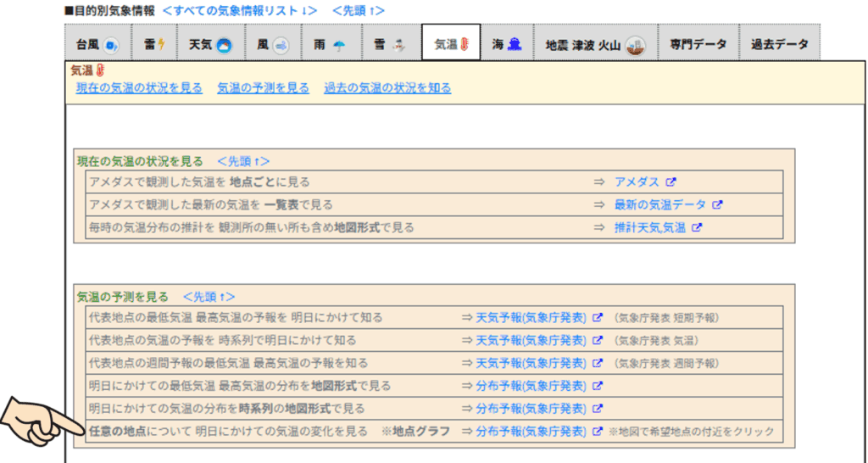Open 過去の気温の状況を知る link
Viewport: 868px width, 463px height.
pos(387,87)
